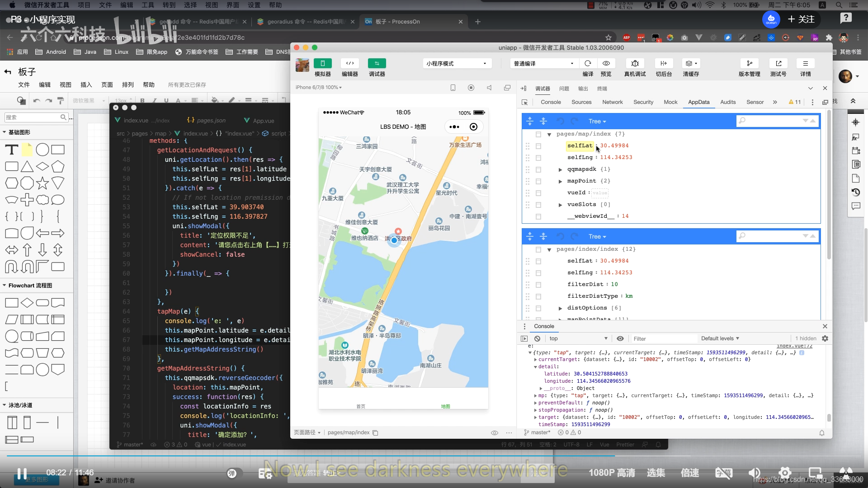This screenshot has height=488, width=868.
Task: Click the 编辑器 editor code icon
Action: click(349, 63)
